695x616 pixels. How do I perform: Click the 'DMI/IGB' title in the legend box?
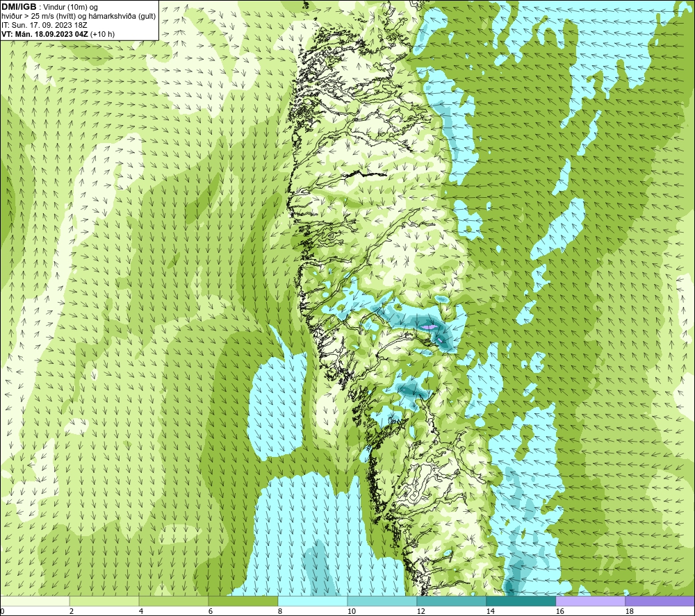pyautogui.click(x=19, y=7)
